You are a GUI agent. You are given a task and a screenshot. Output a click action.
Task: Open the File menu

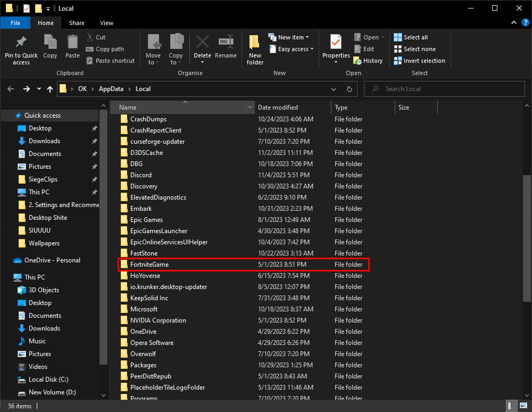[15, 23]
